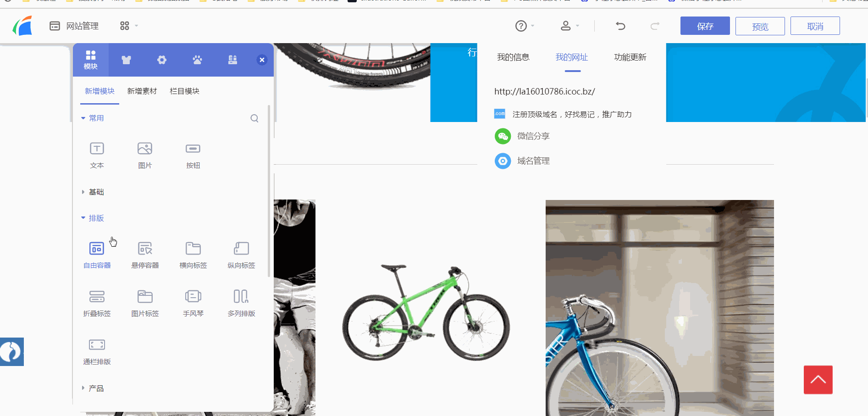Image resolution: width=868 pixels, height=416 pixels.
Task: Click the module search magnifier icon
Action: [254, 118]
